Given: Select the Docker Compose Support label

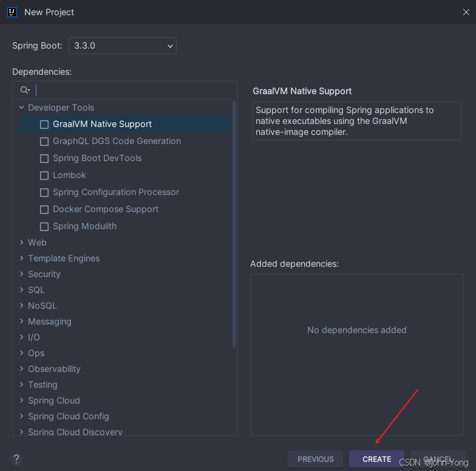Looking at the screenshot, I should (x=106, y=209).
